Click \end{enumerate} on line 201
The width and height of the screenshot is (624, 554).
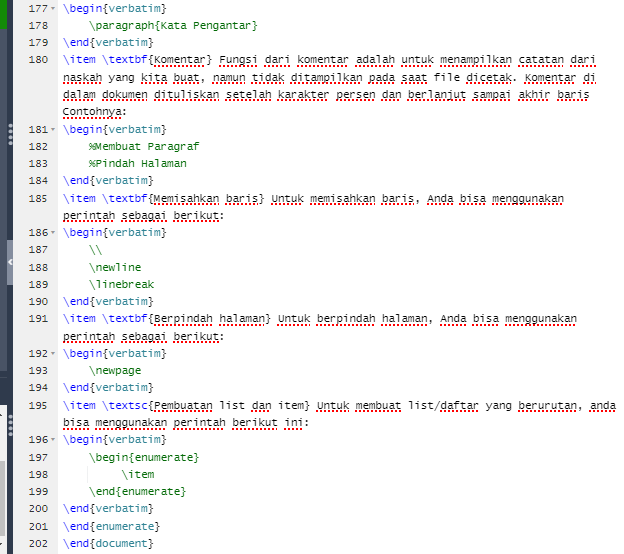click(x=111, y=527)
